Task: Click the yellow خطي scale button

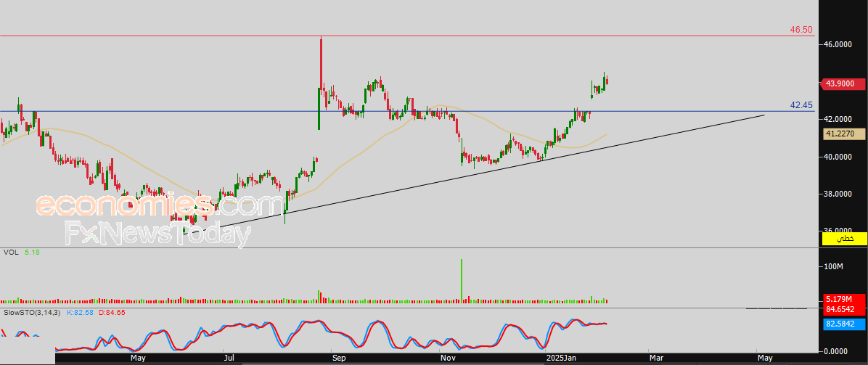Action: pyautogui.click(x=844, y=239)
